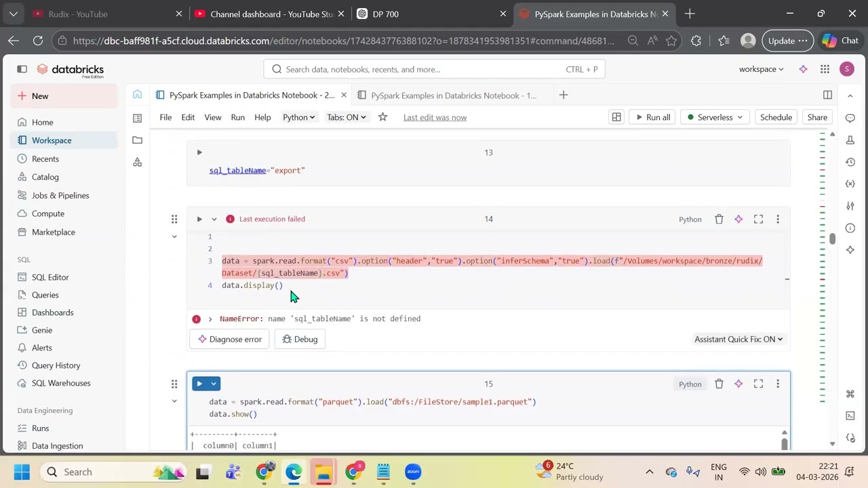Favorite the notebook with the star icon
Screen dimensions: 868x488
point(382,117)
